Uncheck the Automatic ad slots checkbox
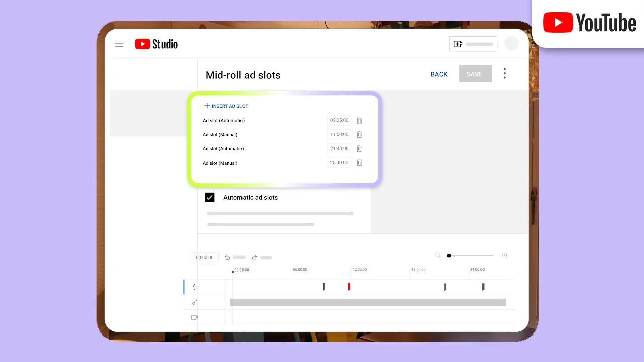The height and width of the screenshot is (362, 644). click(210, 197)
